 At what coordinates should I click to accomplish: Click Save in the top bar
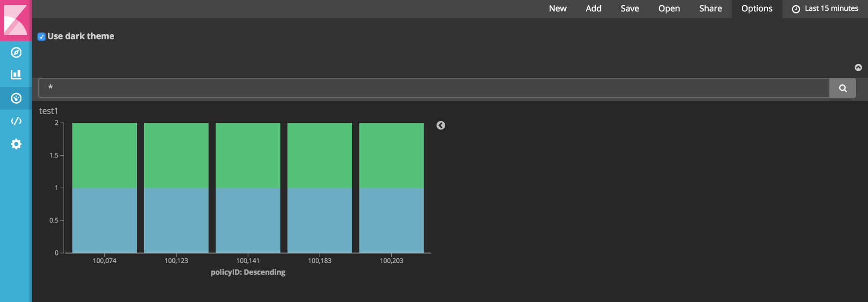coord(630,9)
